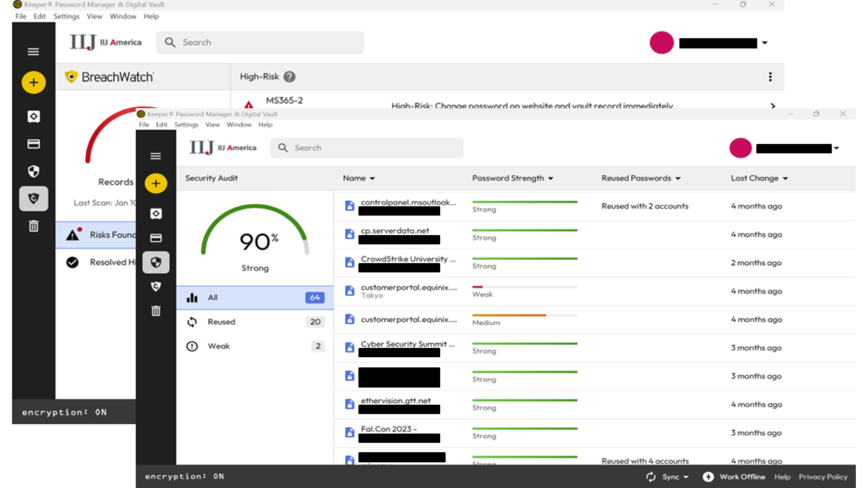Click the Search field in front window
Image resolution: width=868 pixels, height=488 pixels.
pos(366,148)
